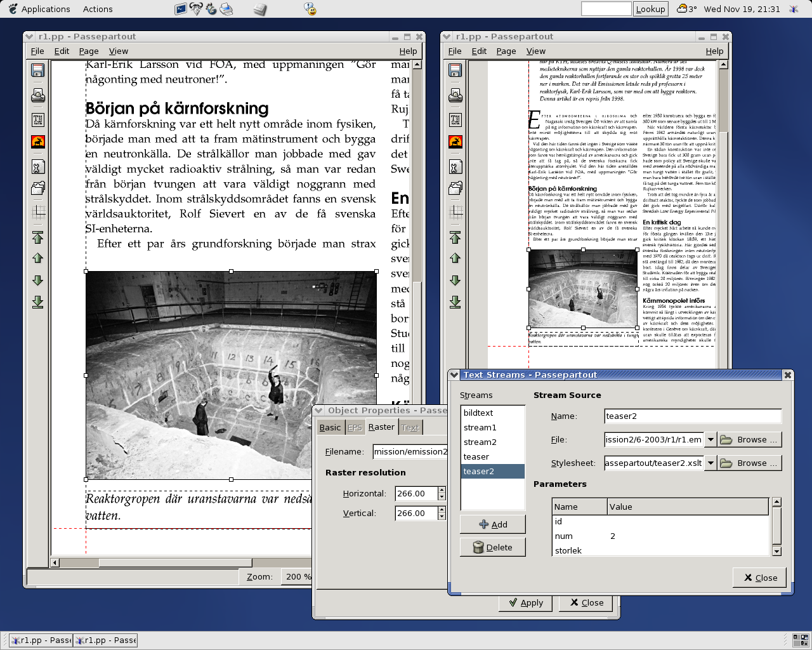812x650 pixels.
Task: Select the text frame tool in left window
Action: click(38, 119)
